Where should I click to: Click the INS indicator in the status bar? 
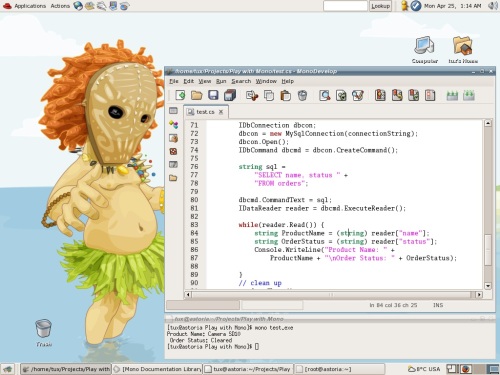coord(438,305)
